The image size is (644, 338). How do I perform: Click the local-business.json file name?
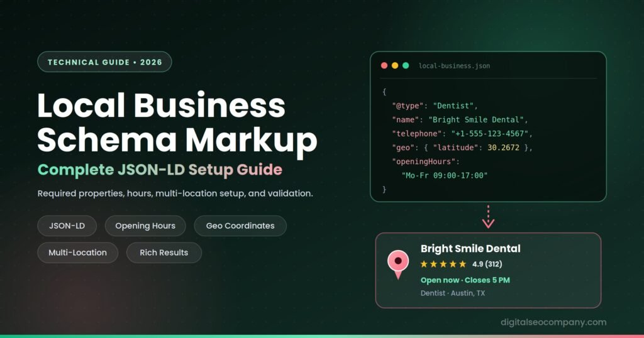[x=454, y=65]
